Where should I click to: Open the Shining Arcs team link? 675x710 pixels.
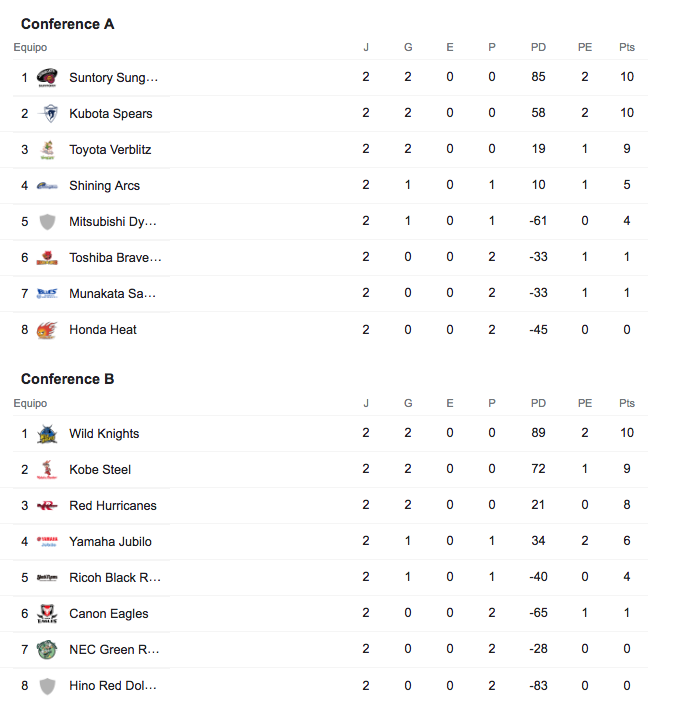[104, 186]
